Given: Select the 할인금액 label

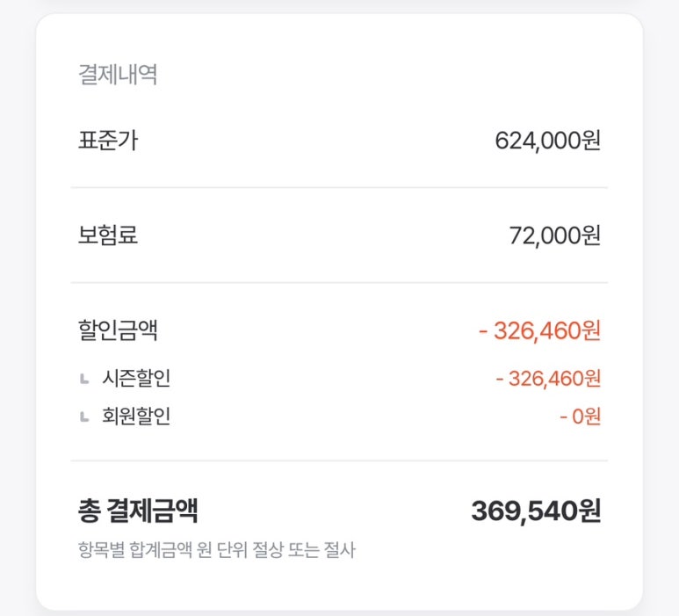Looking at the screenshot, I should tap(118, 330).
